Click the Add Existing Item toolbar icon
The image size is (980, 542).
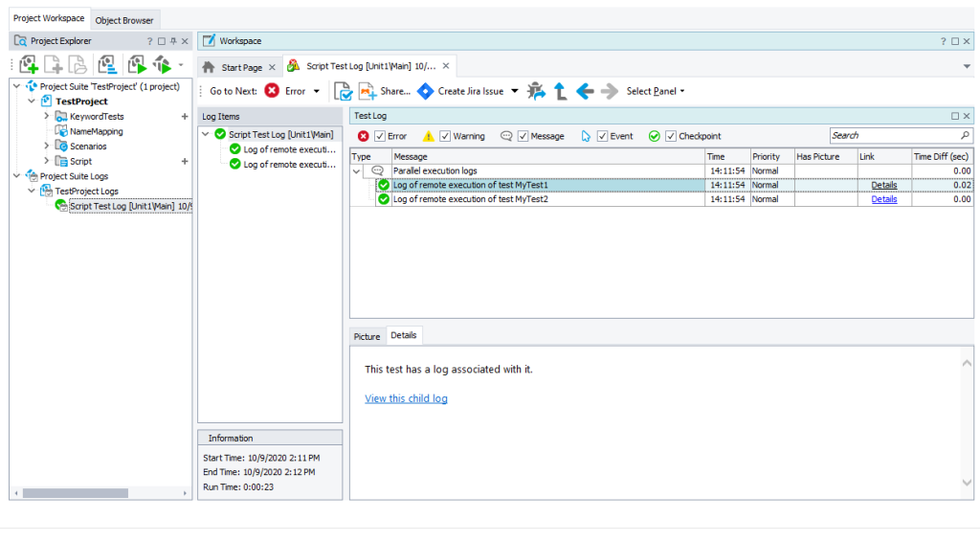(x=77, y=64)
